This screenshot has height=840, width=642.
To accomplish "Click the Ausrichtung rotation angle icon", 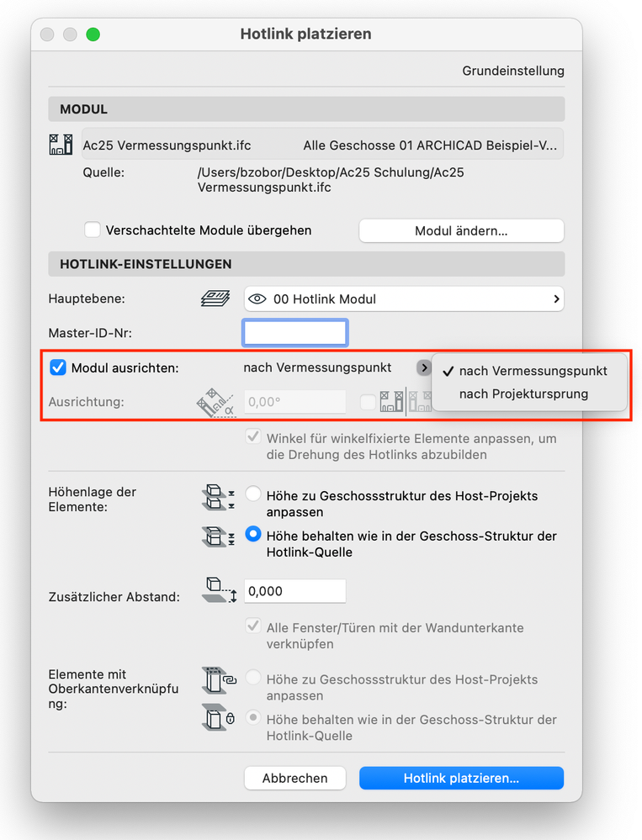I will pos(216,402).
